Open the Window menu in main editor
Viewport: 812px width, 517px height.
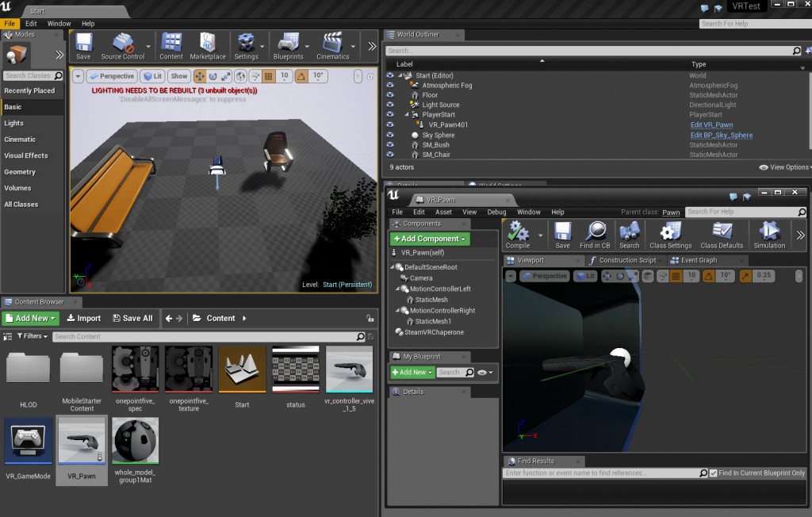[59, 24]
